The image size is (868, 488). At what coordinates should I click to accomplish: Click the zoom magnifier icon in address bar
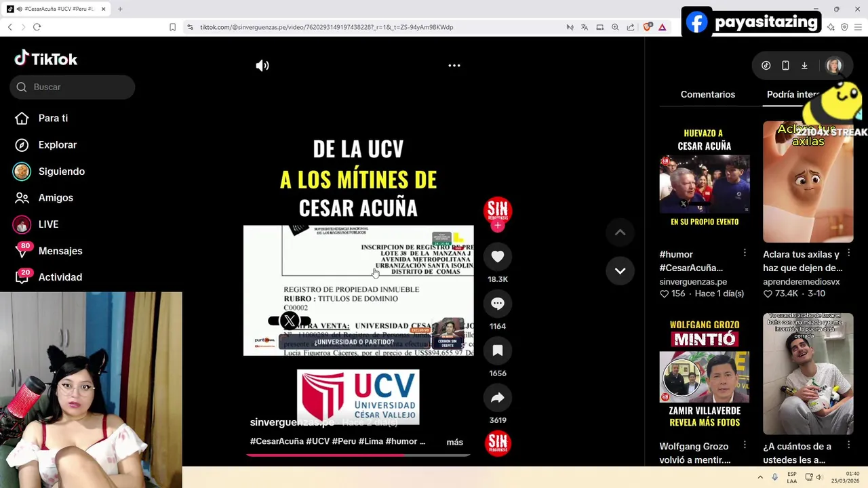pos(615,27)
